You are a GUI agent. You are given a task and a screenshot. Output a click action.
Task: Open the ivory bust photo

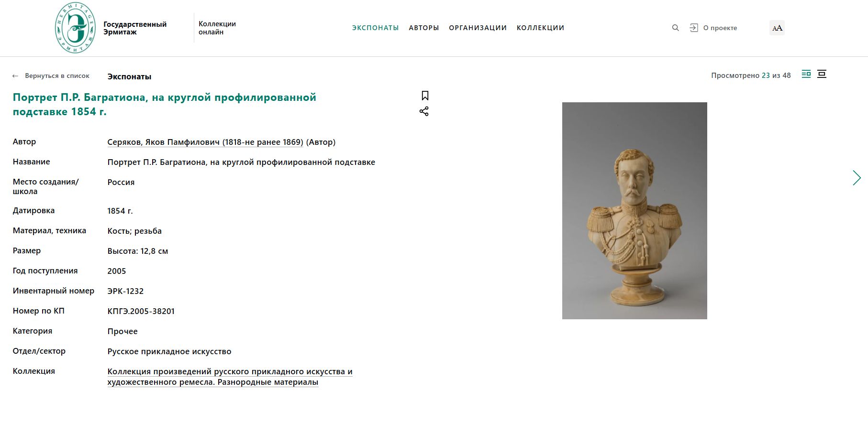(x=634, y=211)
